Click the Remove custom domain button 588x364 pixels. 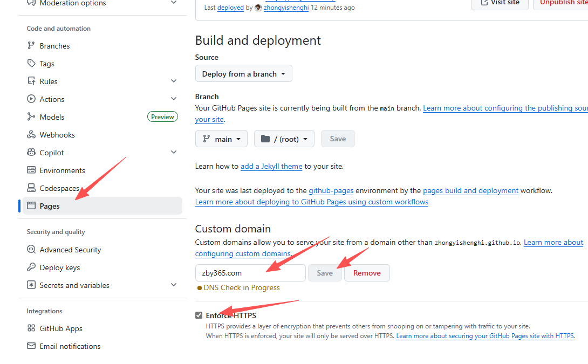(x=367, y=273)
